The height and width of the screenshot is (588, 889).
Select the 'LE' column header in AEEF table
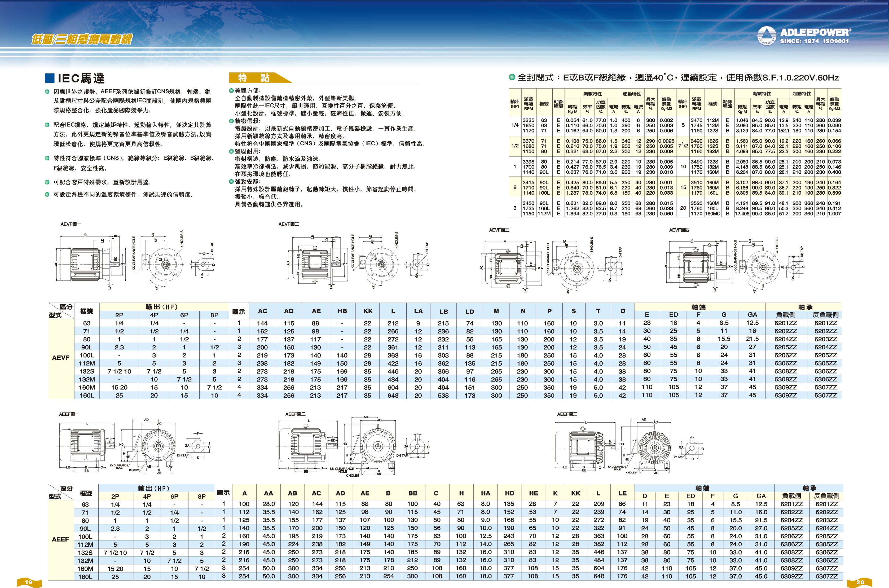622,493
